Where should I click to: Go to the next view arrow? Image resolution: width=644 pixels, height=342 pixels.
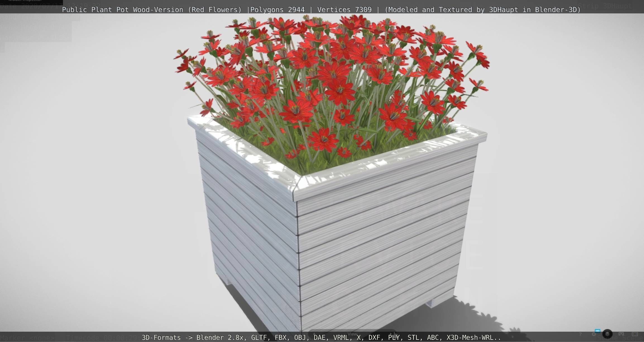coord(391,334)
